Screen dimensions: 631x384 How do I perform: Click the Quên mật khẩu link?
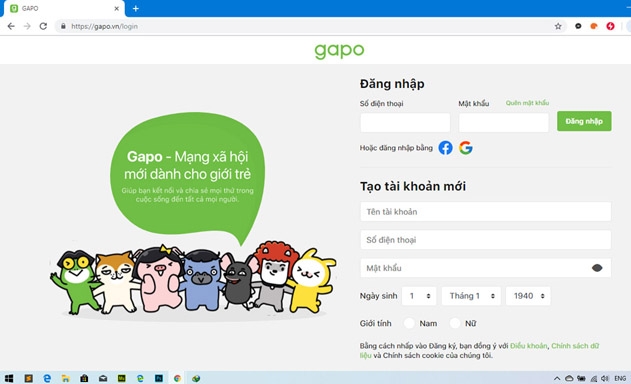(527, 103)
